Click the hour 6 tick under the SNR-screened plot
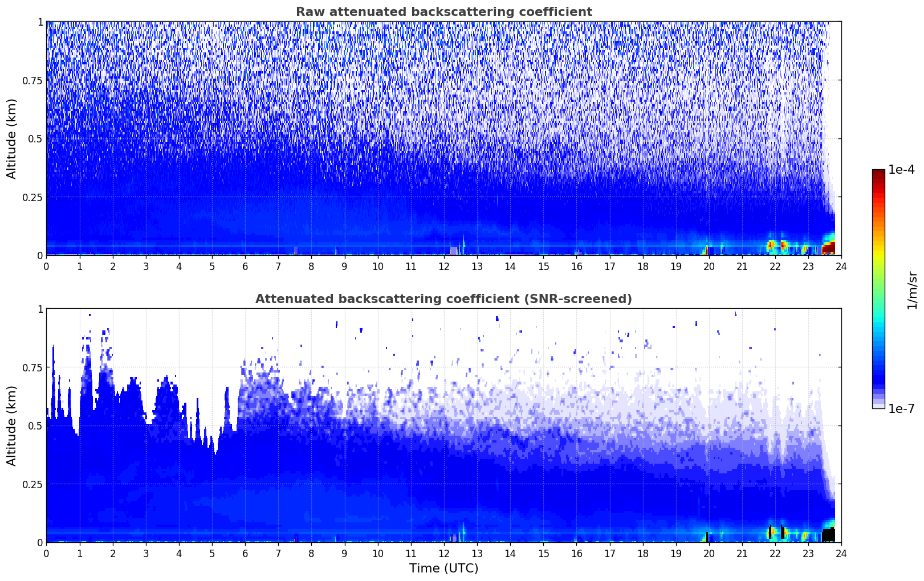 pos(245,553)
